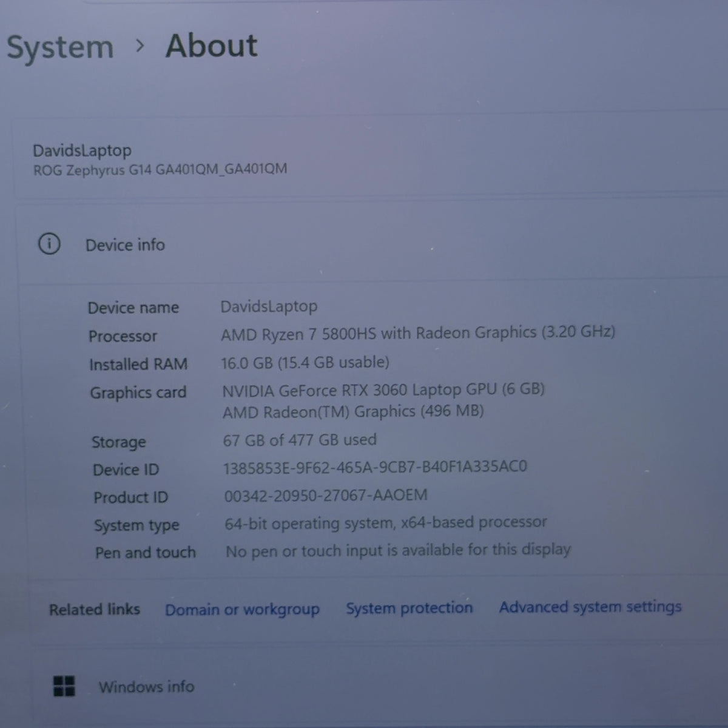Image resolution: width=728 pixels, height=728 pixels.
Task: Go back to System in breadcrumb
Action: (60, 47)
